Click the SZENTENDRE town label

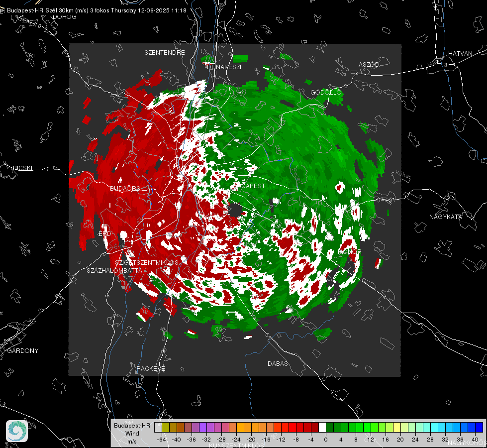(165, 53)
